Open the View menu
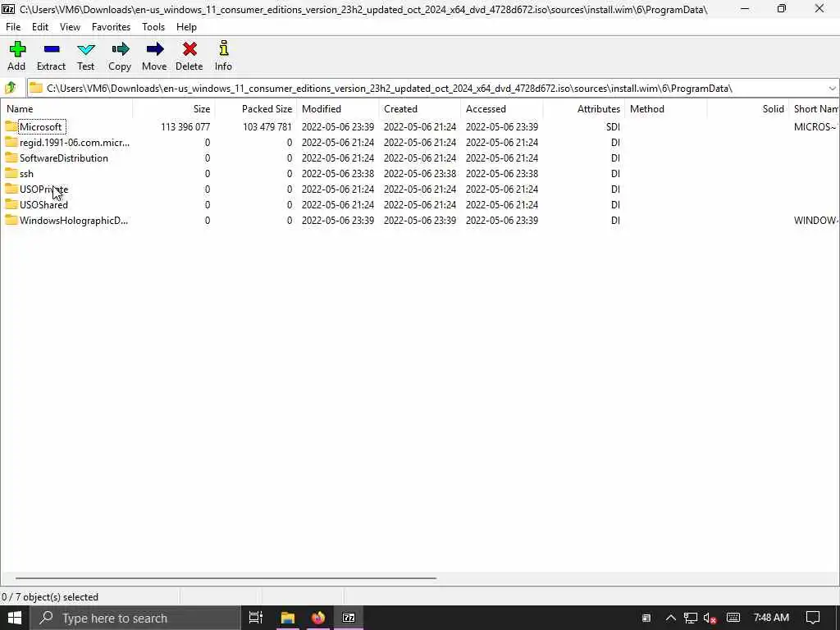 [70, 27]
